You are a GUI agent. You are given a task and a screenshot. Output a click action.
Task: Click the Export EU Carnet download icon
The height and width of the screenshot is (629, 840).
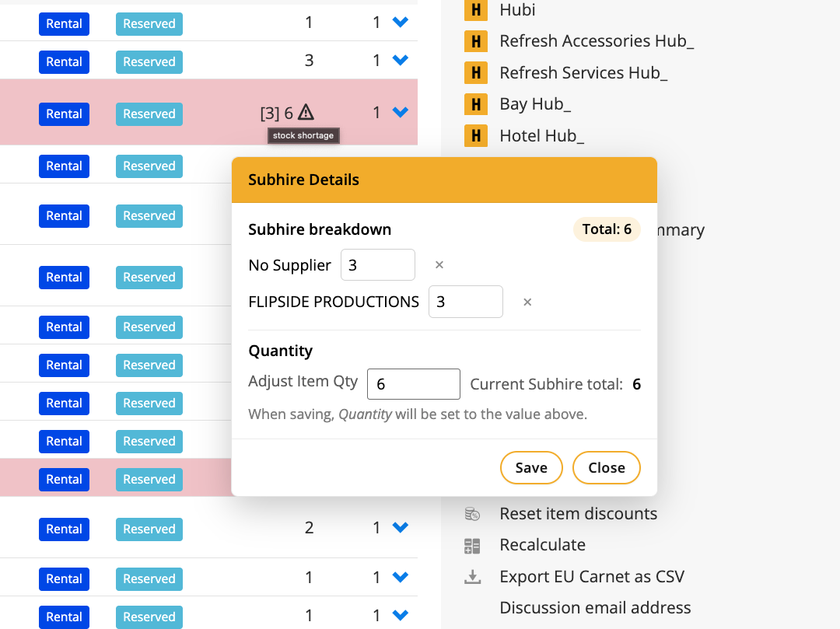pos(472,577)
